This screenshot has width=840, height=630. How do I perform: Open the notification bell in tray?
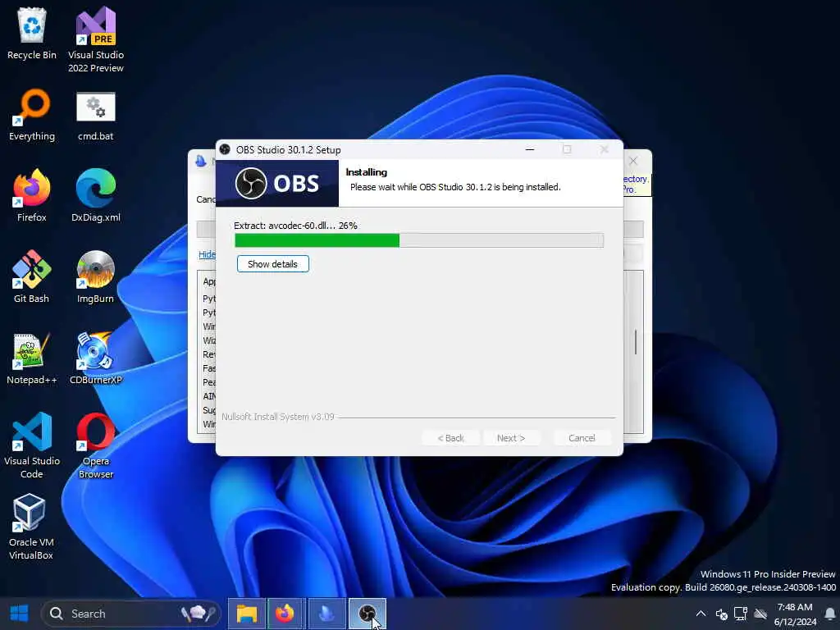tap(830, 614)
